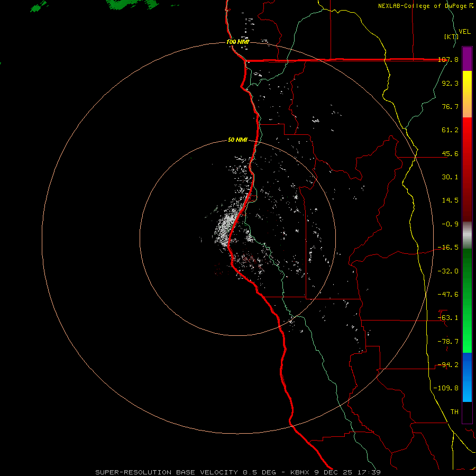Pick the blue color bar segment
This screenshot has width=476, height=476.
coord(467,377)
